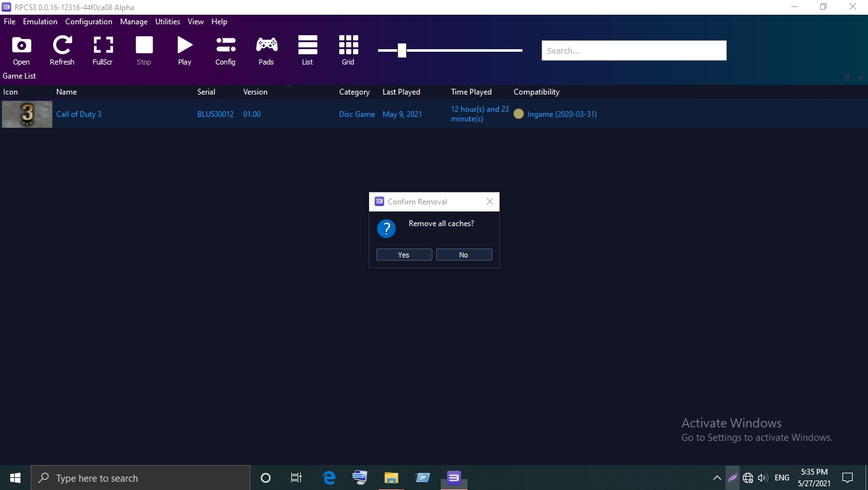Open the Pads controller settings
868x490 pixels.
pyautogui.click(x=266, y=50)
